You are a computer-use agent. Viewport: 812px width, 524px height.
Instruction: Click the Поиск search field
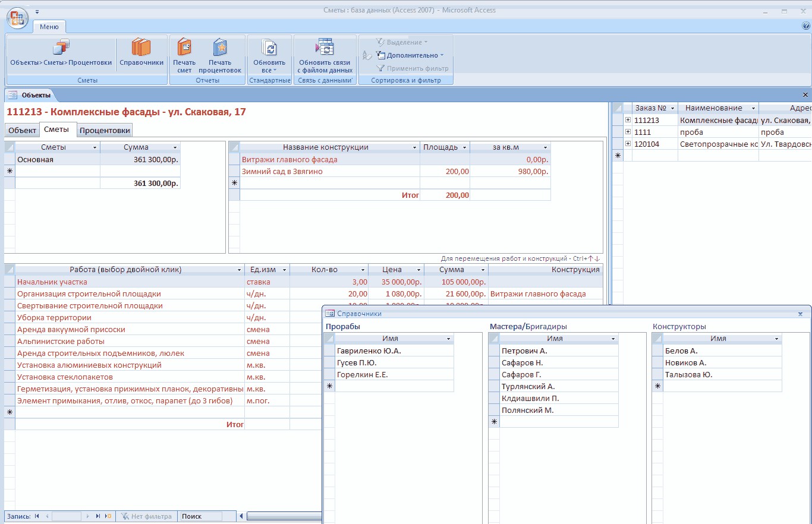201,516
